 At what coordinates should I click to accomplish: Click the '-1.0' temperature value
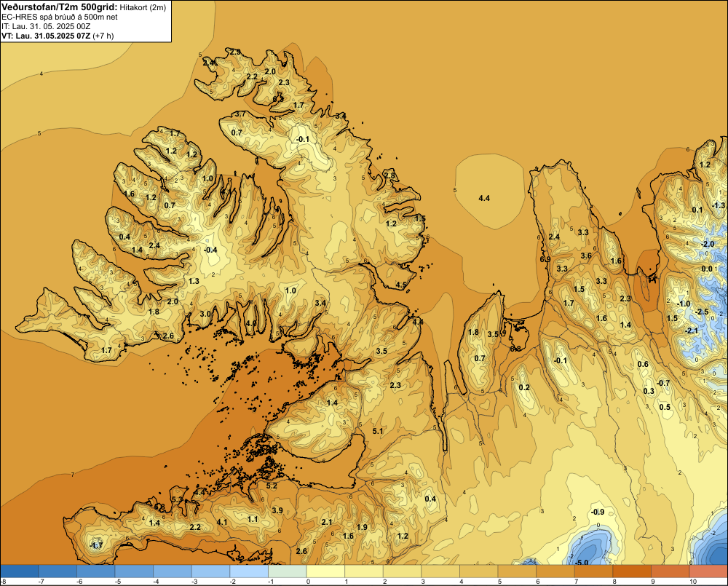684,304
